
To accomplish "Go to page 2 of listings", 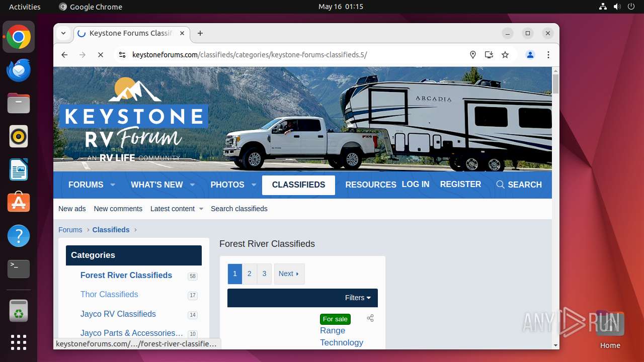I will pyautogui.click(x=250, y=274).
